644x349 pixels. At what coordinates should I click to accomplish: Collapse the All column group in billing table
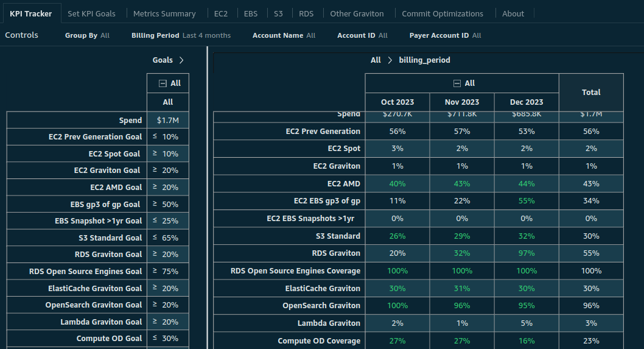(x=457, y=83)
